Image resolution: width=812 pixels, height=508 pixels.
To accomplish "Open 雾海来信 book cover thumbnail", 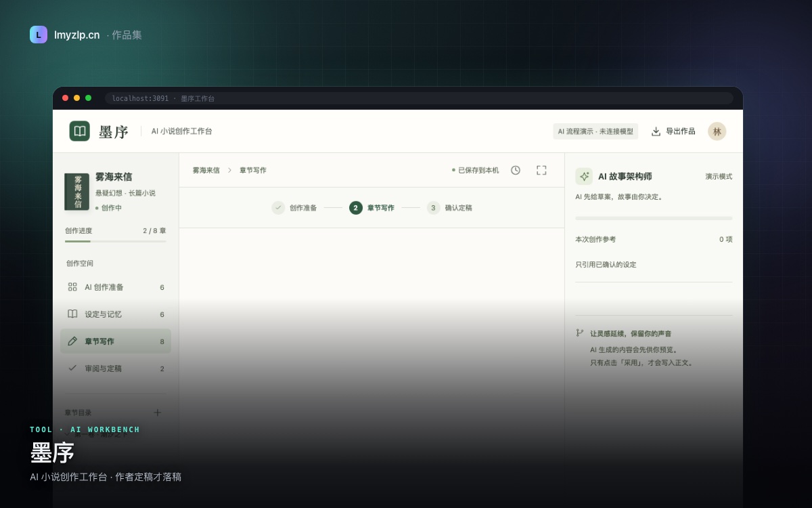I will click(76, 192).
